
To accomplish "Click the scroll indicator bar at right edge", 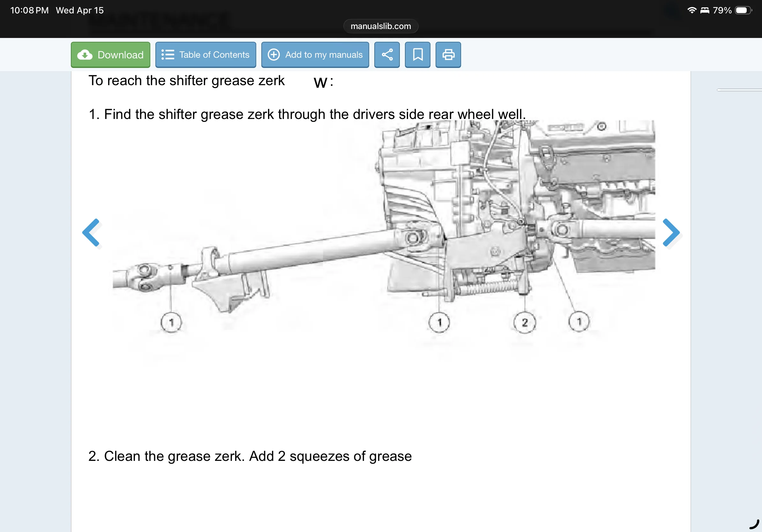I will [739, 90].
